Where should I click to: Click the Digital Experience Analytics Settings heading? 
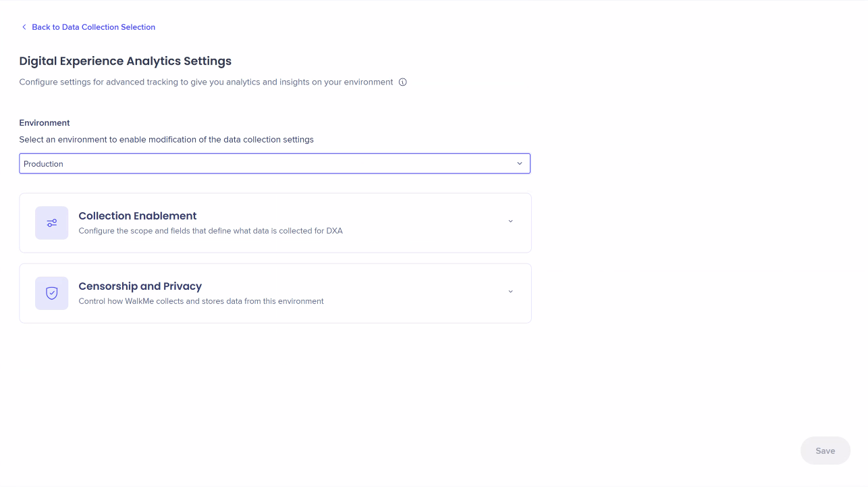coord(126,61)
